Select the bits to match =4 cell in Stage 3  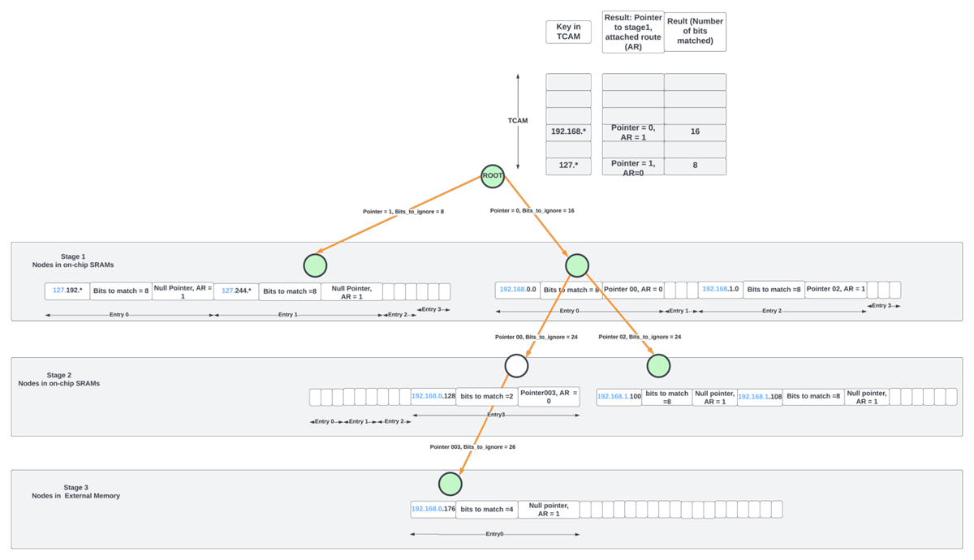(486, 509)
